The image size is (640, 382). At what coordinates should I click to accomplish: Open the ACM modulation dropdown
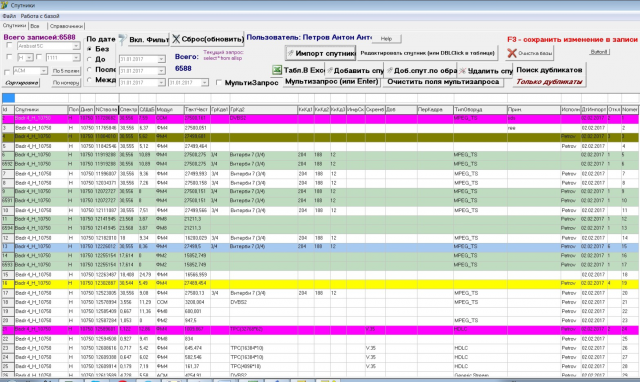pos(43,71)
